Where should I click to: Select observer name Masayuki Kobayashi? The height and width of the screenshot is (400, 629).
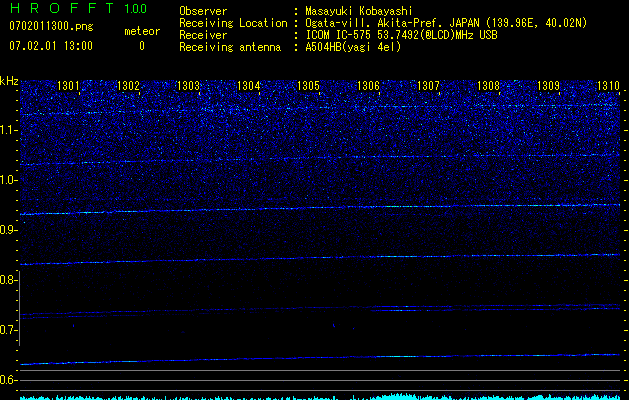click(359, 11)
